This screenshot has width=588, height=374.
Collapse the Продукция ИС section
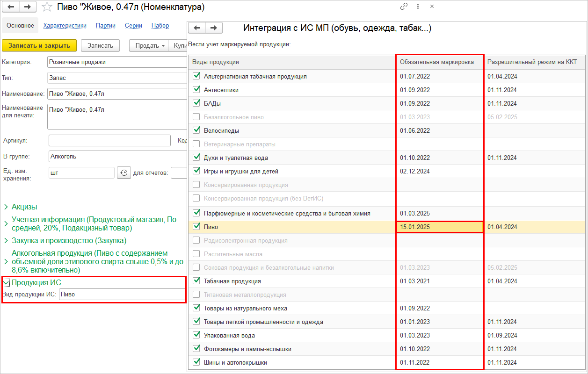pos(6,283)
